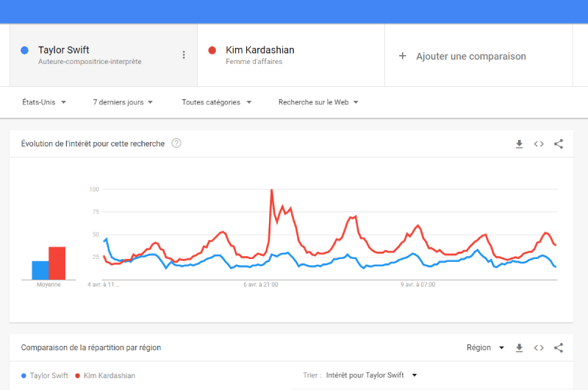Click the red peak at 100 on the chart
The height and width of the screenshot is (390, 588).
click(x=271, y=191)
